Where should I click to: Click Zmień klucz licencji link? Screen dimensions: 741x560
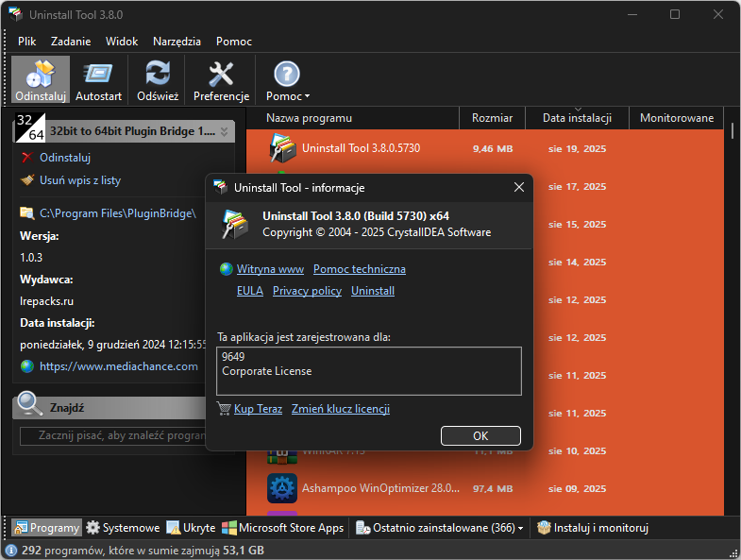[x=341, y=409]
